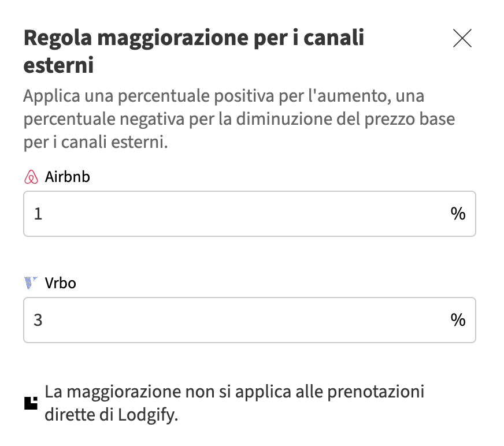Click the Vrbo channel label
The width and height of the screenshot is (504, 446).
[60, 284]
